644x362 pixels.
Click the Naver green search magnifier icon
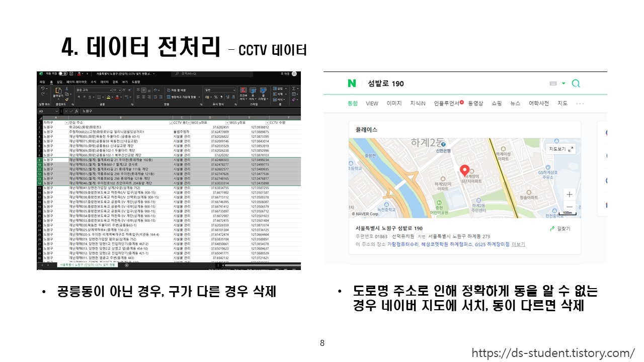point(576,83)
